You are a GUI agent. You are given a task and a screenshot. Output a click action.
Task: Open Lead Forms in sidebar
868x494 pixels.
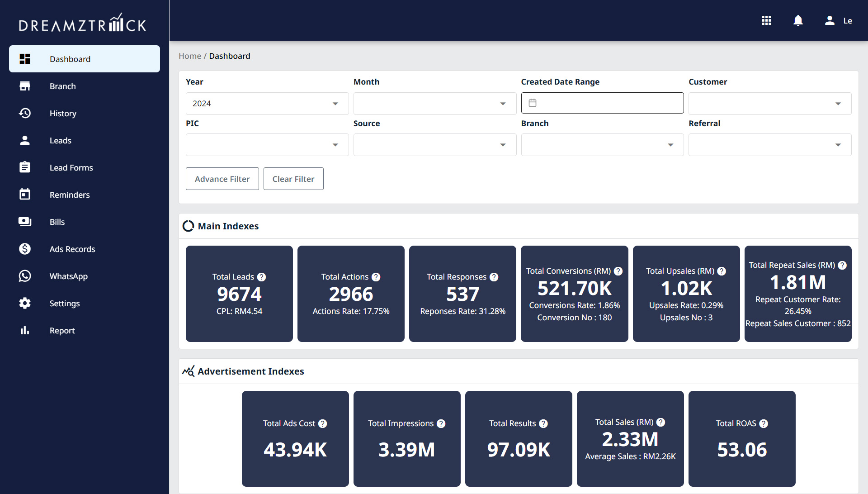pyautogui.click(x=71, y=168)
